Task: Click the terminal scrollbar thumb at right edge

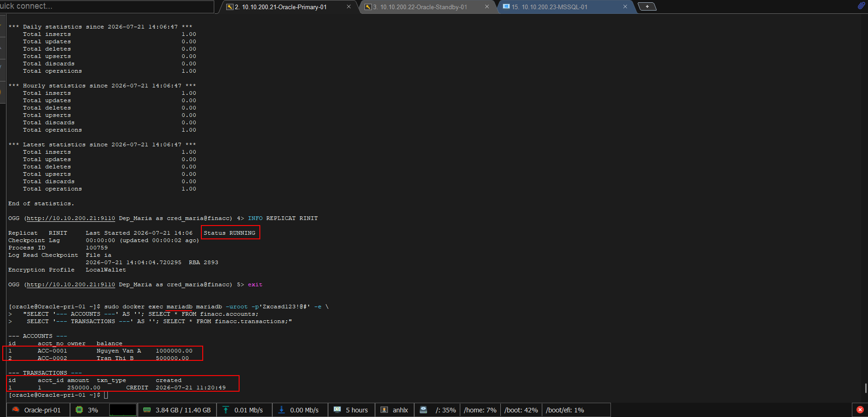Action: point(866,388)
